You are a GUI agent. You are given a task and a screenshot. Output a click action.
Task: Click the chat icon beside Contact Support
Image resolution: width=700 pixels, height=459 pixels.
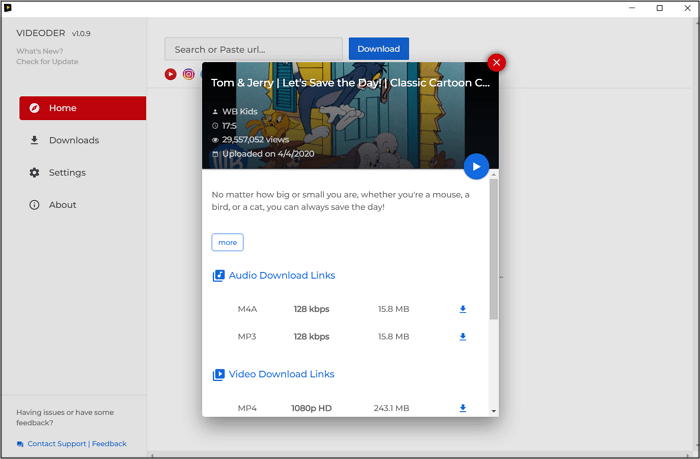pos(20,444)
